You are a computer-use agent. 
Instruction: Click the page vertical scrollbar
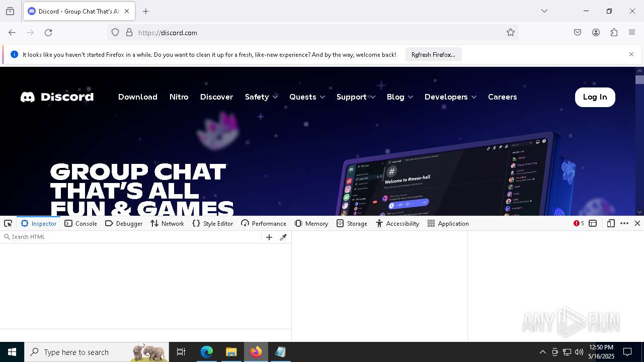click(x=640, y=141)
